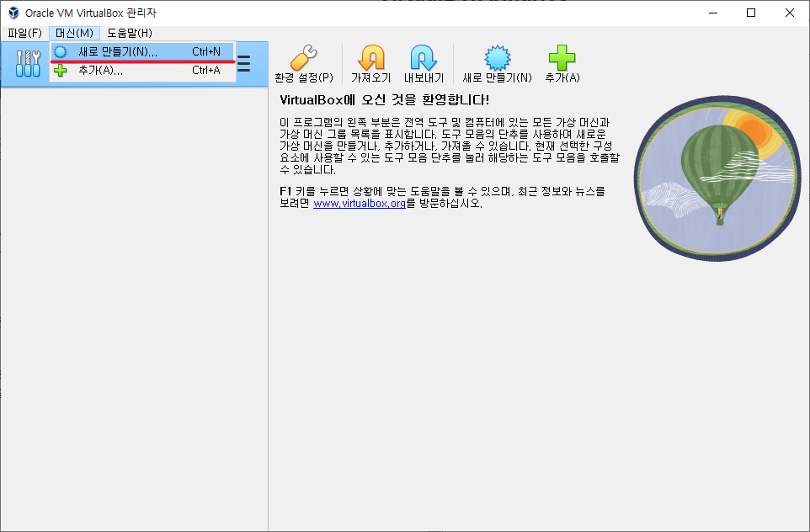Viewport: 810px width, 532px height.
Task: Click the welcome heading 'VirtualBox에 오신 것을 환영합니다!'
Action: (384, 99)
